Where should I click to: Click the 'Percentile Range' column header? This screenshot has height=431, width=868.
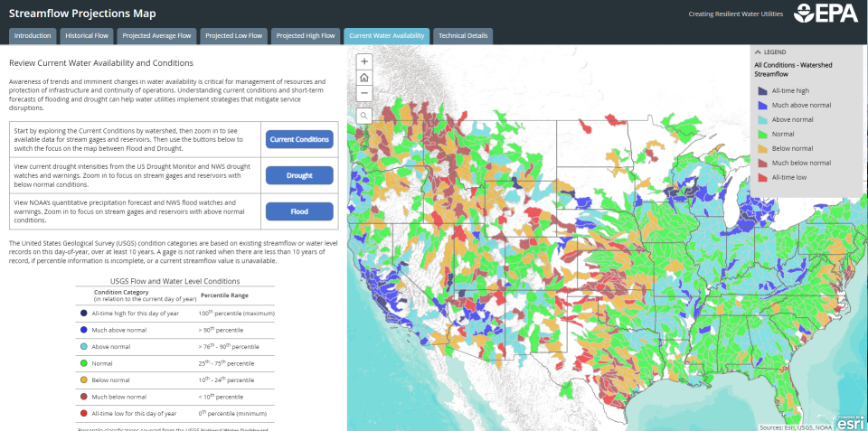[x=224, y=295]
